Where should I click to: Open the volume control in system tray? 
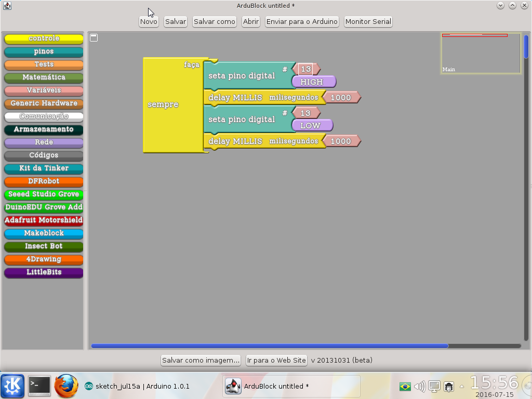coord(420,386)
